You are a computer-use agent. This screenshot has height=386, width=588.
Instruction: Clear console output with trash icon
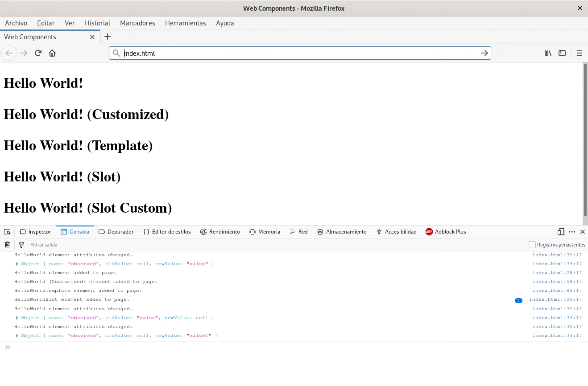coord(7,245)
